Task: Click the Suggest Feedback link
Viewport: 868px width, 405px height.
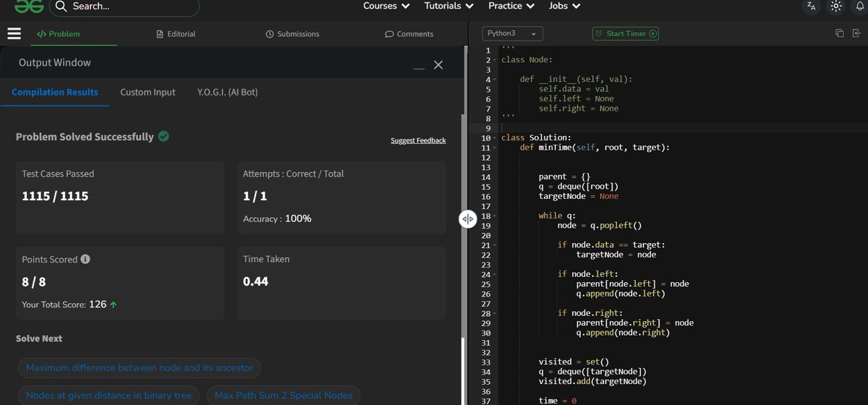Action: pyautogui.click(x=418, y=140)
